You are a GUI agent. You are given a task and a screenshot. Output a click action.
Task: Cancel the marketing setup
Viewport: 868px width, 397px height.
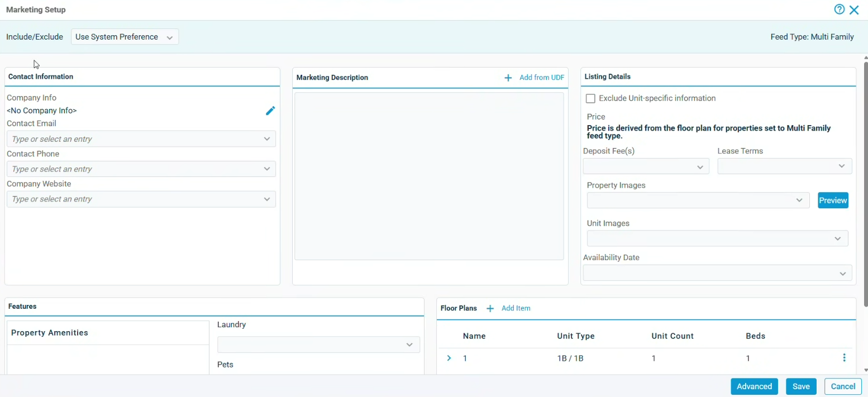tap(843, 386)
